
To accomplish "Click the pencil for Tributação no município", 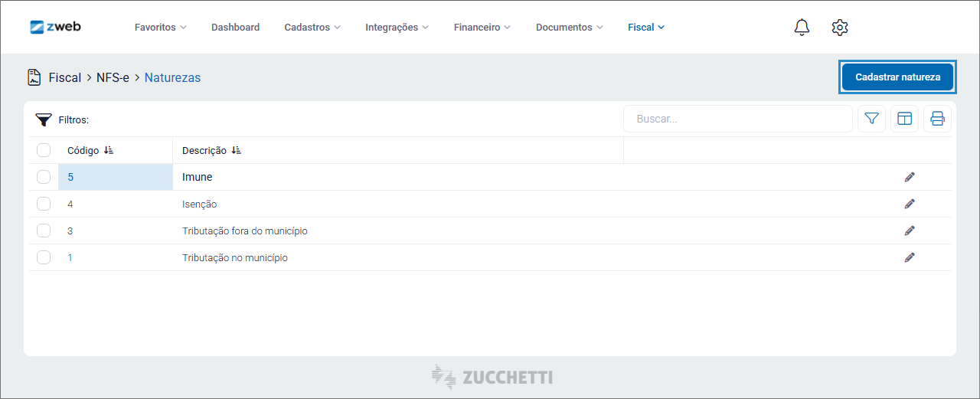I will tap(910, 257).
